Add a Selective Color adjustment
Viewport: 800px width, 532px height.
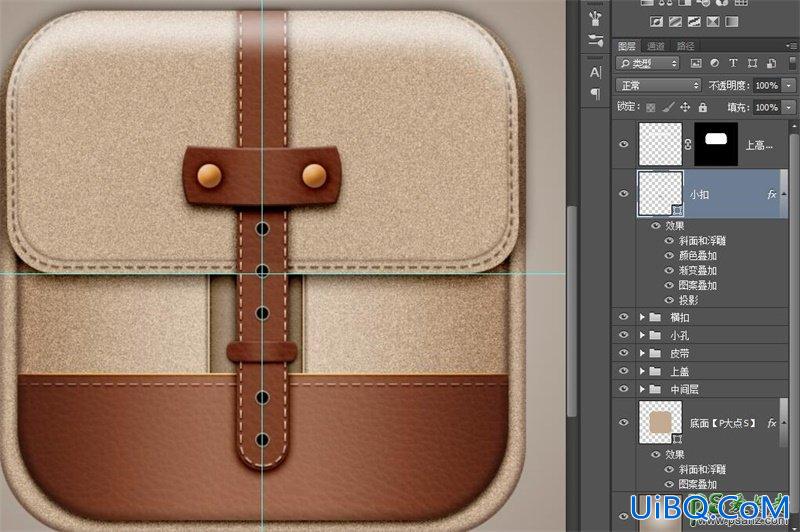(713, 22)
